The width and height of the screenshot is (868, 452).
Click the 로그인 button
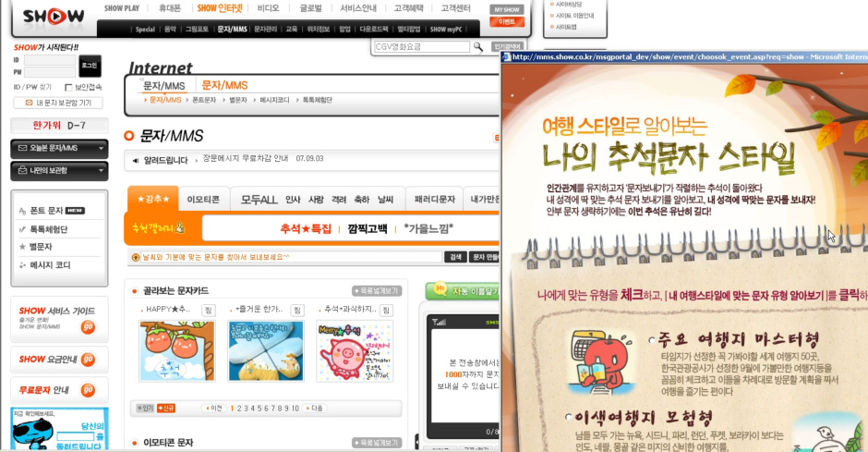click(90, 66)
